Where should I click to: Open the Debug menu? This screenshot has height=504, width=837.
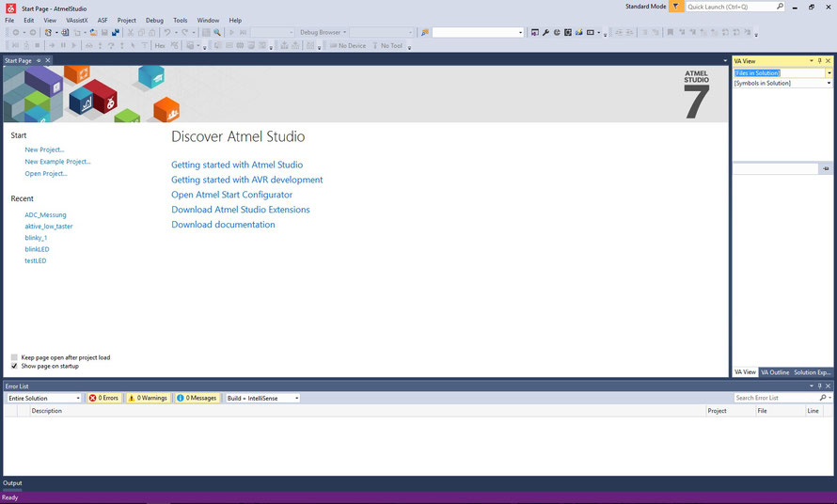(155, 21)
